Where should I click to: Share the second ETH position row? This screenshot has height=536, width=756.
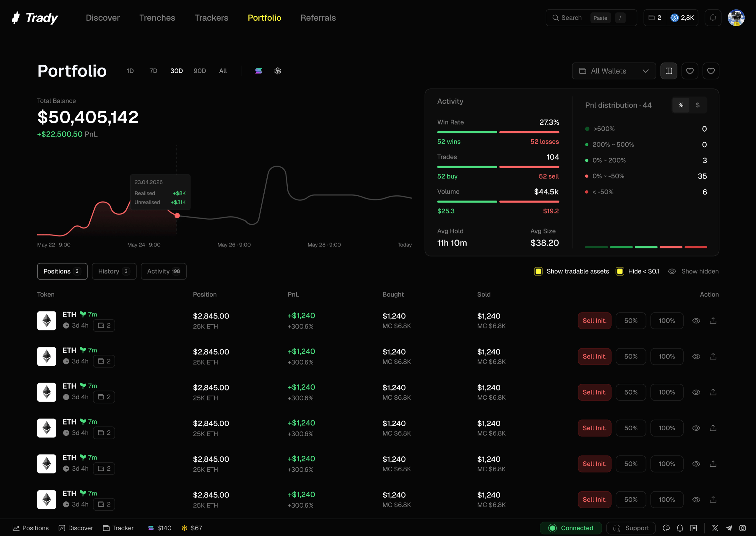pos(713,357)
